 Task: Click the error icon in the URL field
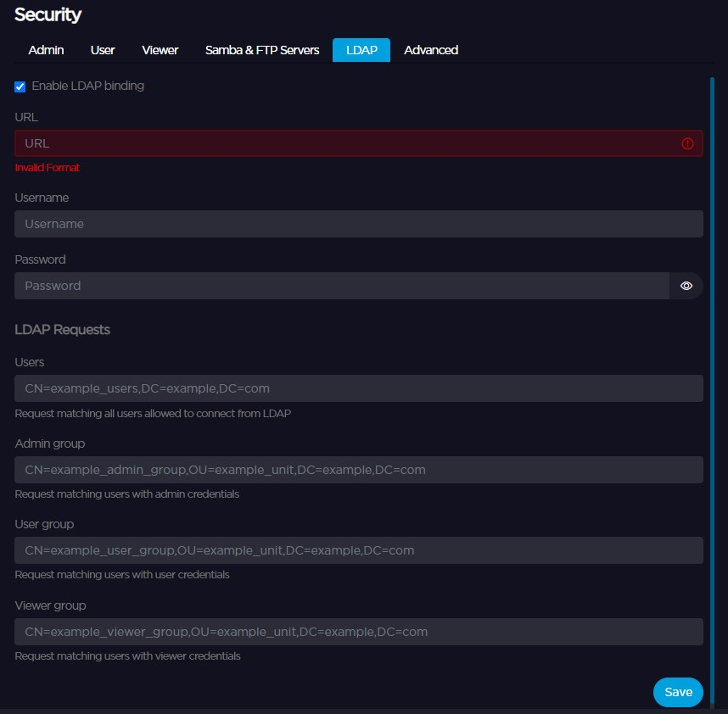687,143
